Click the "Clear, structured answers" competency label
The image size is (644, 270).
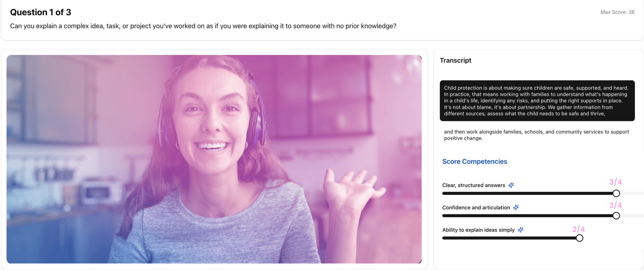coord(473,185)
